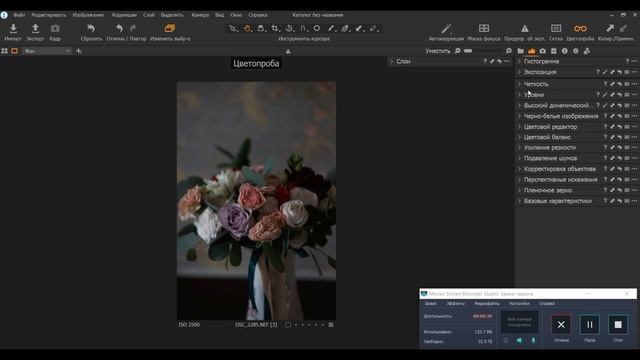
Task: Open the Коррекции menu
Action: pyautogui.click(x=124, y=15)
